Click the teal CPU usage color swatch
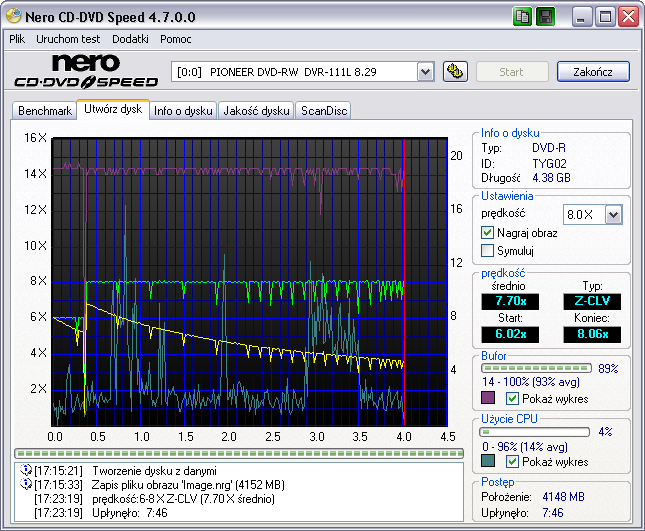The image size is (645, 531). coord(488,461)
